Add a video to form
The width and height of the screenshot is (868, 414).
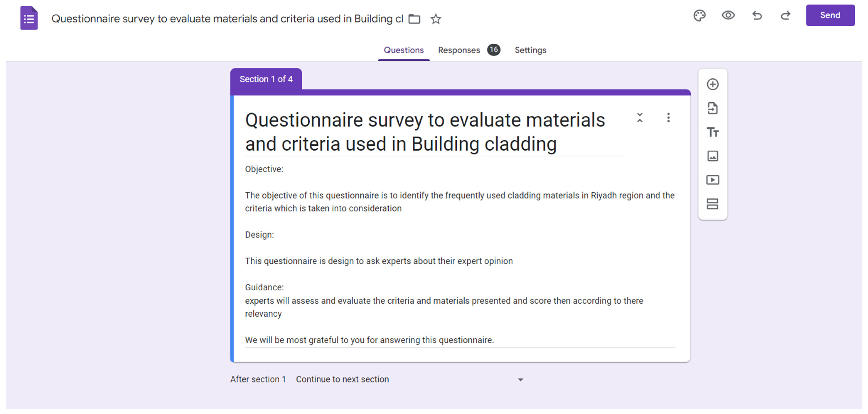tap(712, 180)
